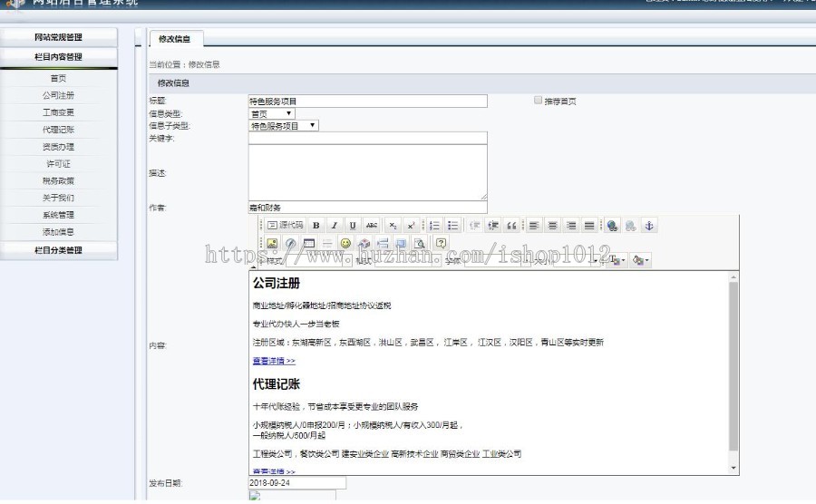
Task: Click the underline formatting icon
Action: click(352, 226)
